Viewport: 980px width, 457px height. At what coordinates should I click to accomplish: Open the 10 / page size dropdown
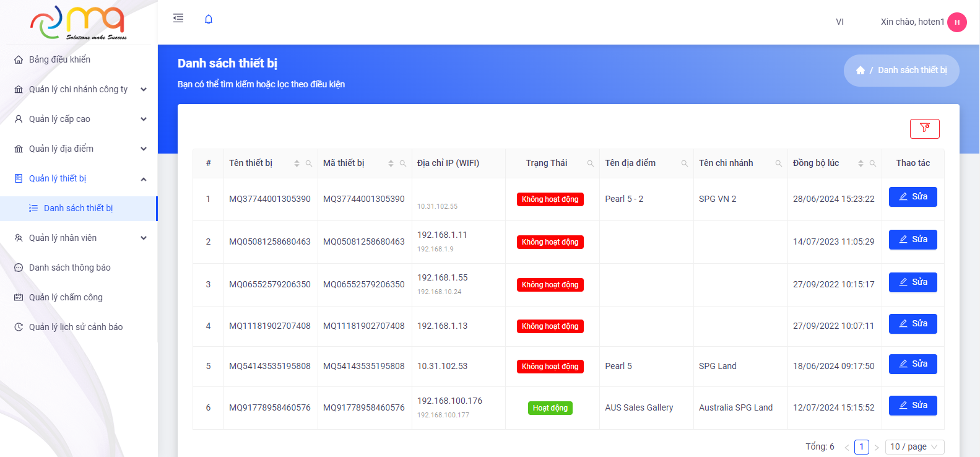point(914,447)
